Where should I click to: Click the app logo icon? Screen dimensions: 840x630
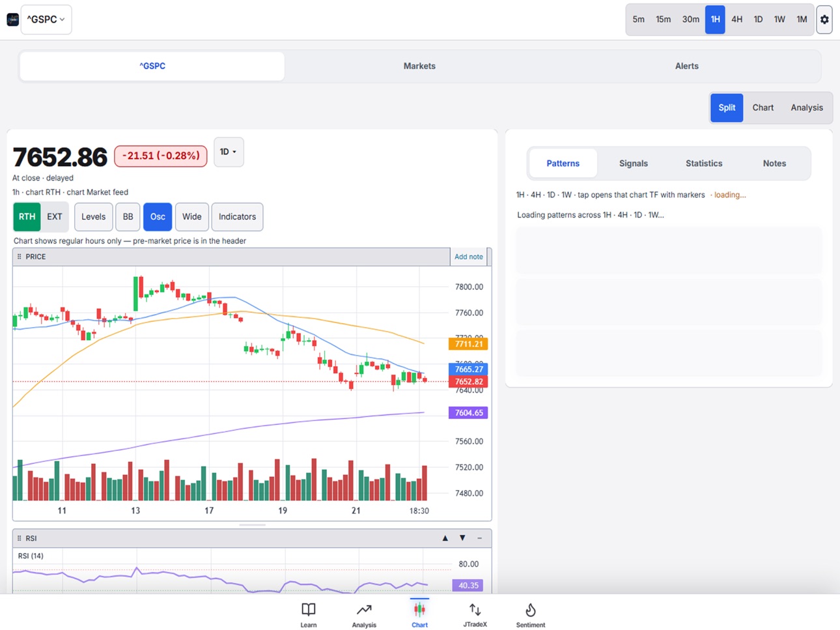pyautogui.click(x=12, y=20)
